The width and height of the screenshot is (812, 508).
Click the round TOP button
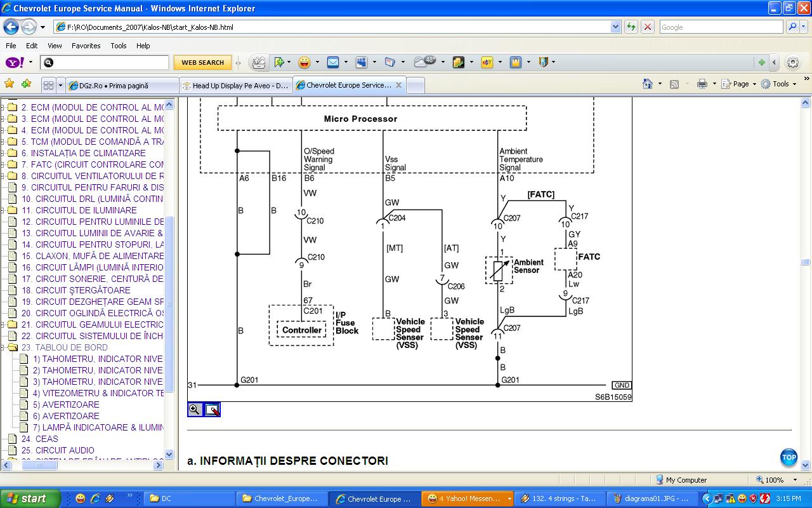pyautogui.click(x=789, y=457)
